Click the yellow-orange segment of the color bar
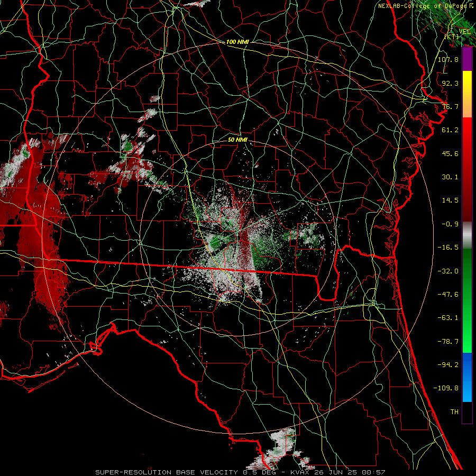This screenshot has width=476, height=476. (x=467, y=94)
